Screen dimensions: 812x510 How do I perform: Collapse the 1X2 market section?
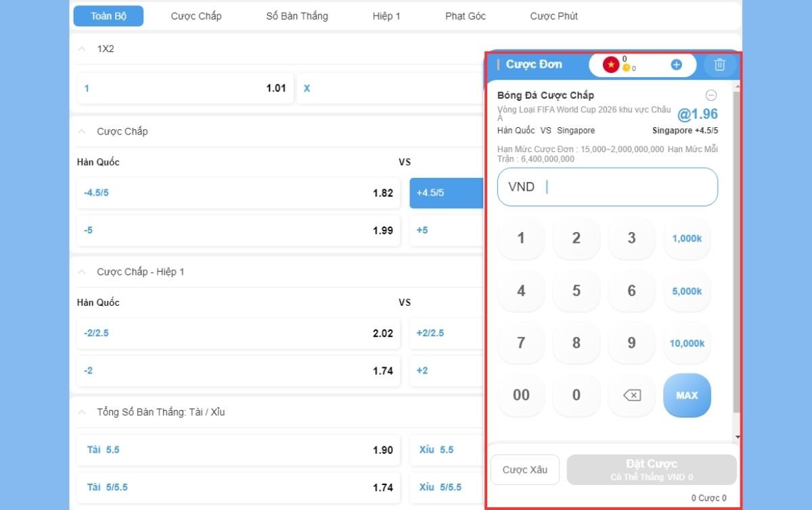(82, 49)
